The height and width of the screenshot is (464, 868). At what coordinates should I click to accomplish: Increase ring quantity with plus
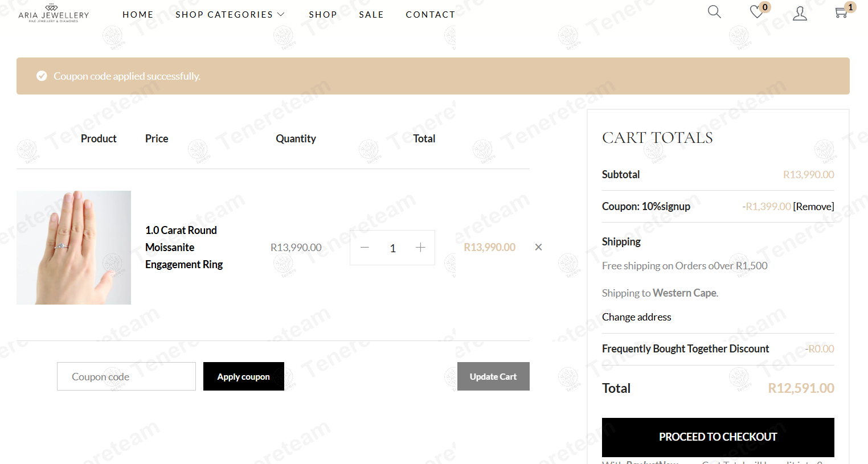click(420, 248)
